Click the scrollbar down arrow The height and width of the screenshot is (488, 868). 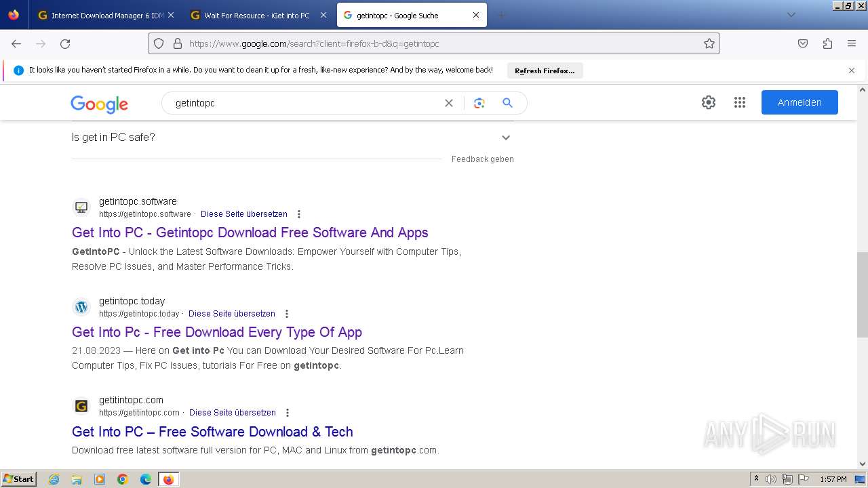click(863, 464)
